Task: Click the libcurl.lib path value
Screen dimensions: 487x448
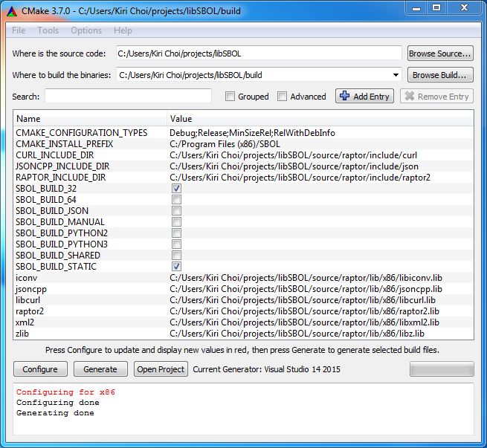Action: pos(303,300)
